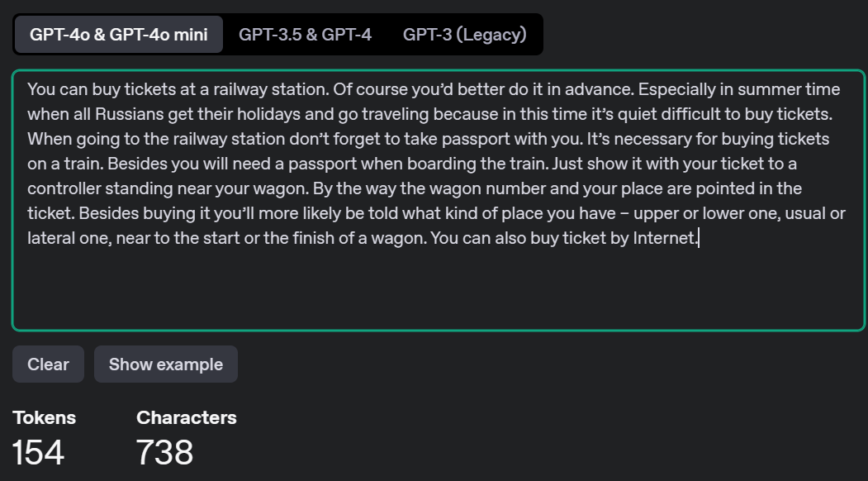Click the Tokens heading label
Image resolution: width=868 pixels, height=481 pixels.
click(x=45, y=417)
